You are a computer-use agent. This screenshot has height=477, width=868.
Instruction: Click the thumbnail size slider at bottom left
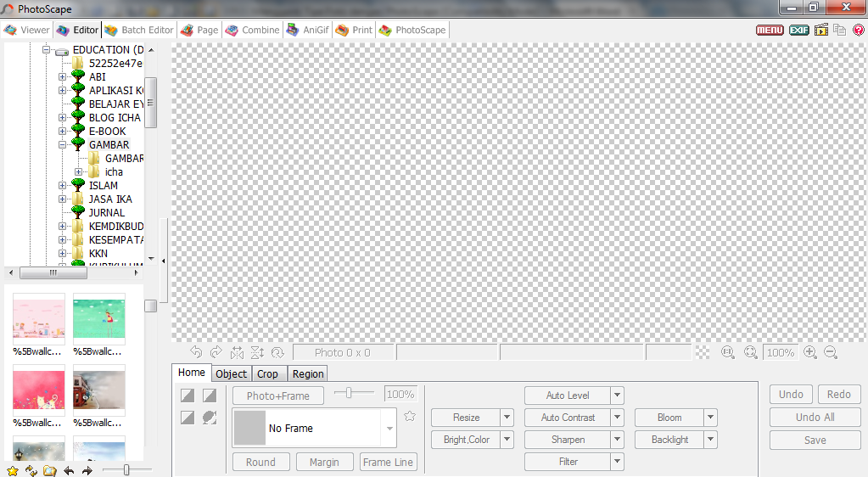tap(126, 470)
